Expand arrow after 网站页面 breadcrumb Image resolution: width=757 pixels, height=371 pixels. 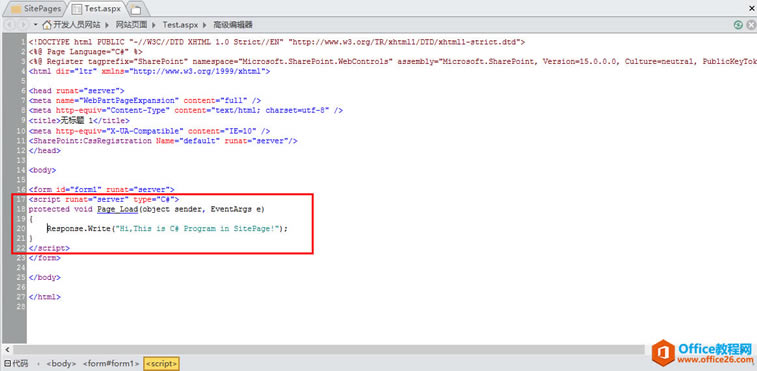pos(154,25)
